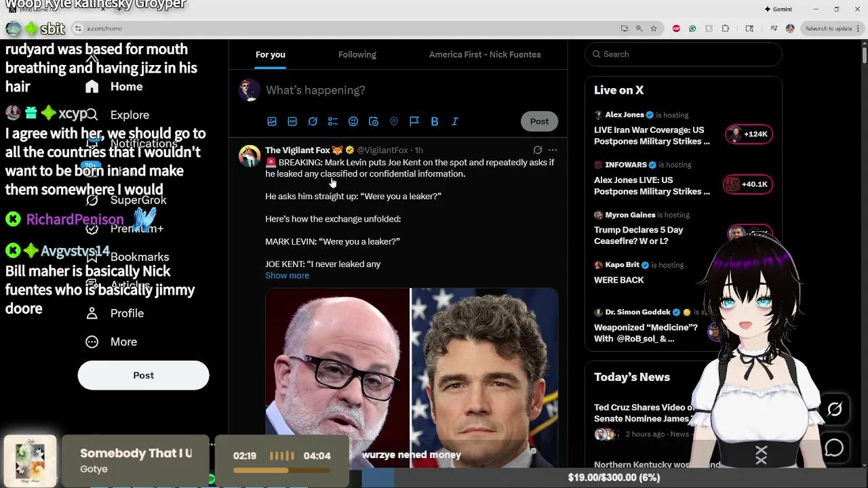Switch to the Following tab

pos(357,55)
